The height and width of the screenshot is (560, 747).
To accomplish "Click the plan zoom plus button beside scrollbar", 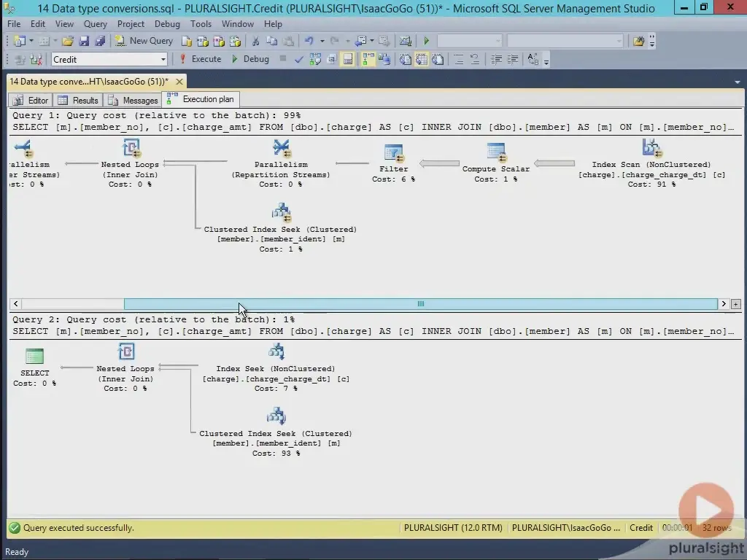I will click(x=736, y=304).
